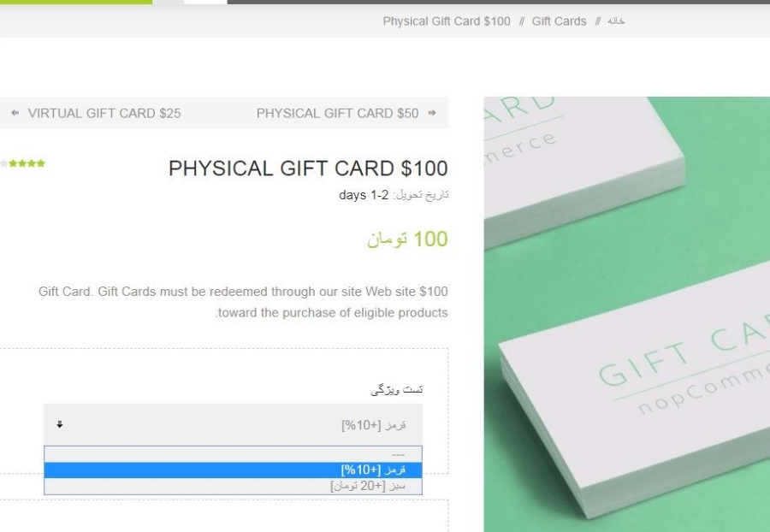Image resolution: width=770 pixels, height=532 pixels.
Task: Click Physical Gift Card $100 breadcrumb text
Action: (447, 21)
